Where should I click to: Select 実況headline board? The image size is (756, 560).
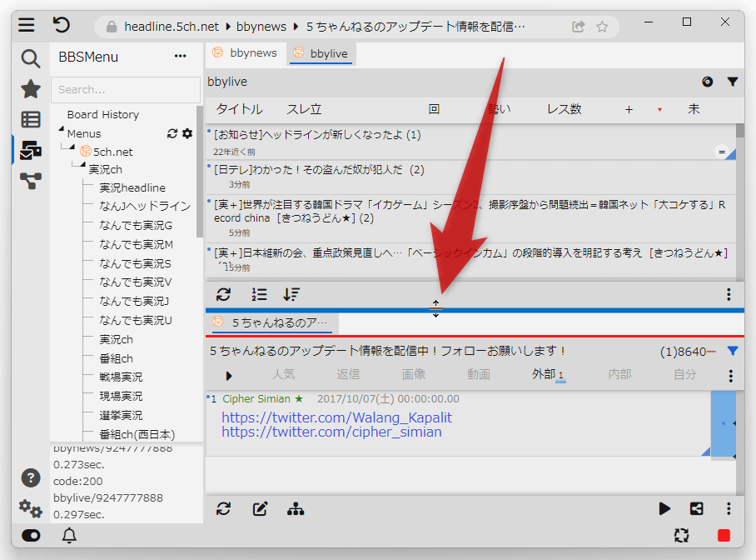click(132, 187)
